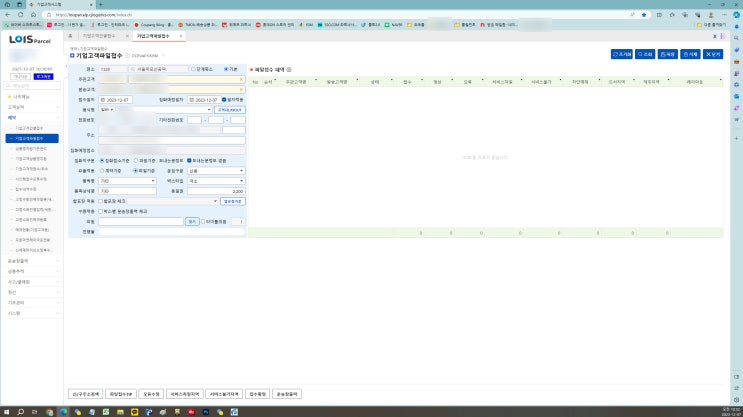
Task: Click the 품목상세명 input field
Action: pyautogui.click(x=127, y=191)
